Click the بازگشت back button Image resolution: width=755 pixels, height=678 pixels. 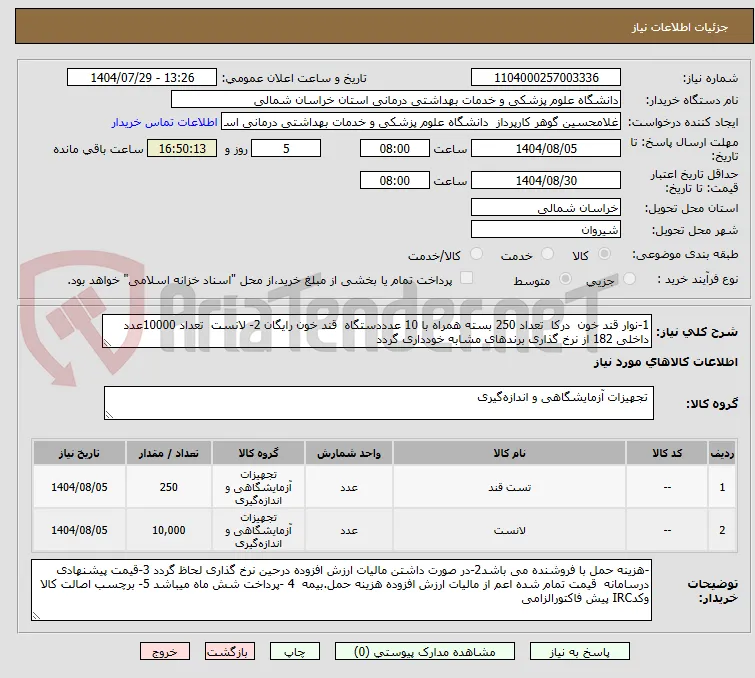(230, 652)
